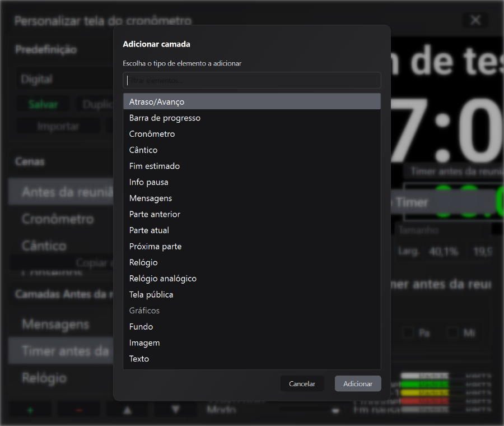The image size is (504, 426).
Task: Move layer up with up-arrow icon
Action: 128,410
